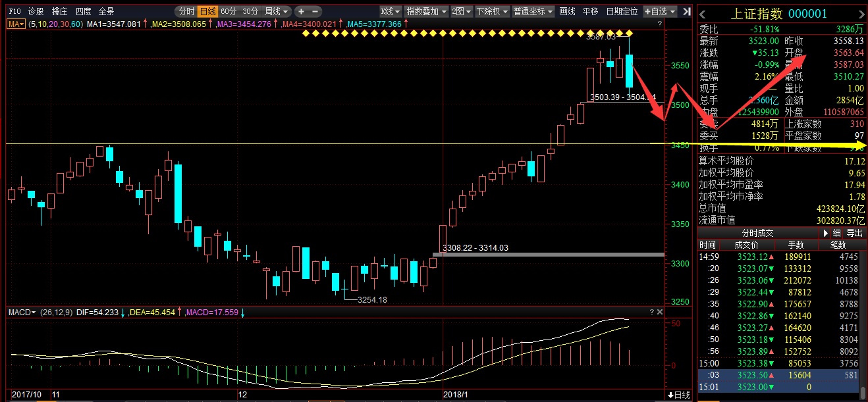868x402 pixels.
Task: Close the MACD indicator panel
Action: [660, 312]
